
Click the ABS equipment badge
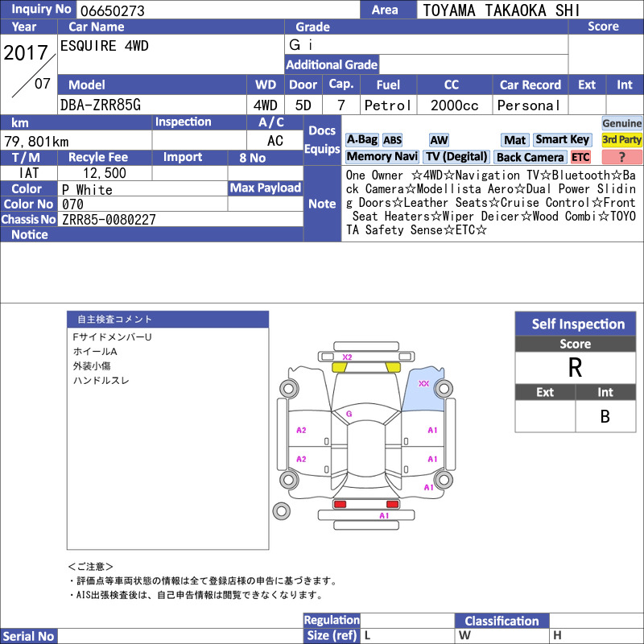[x=392, y=140]
